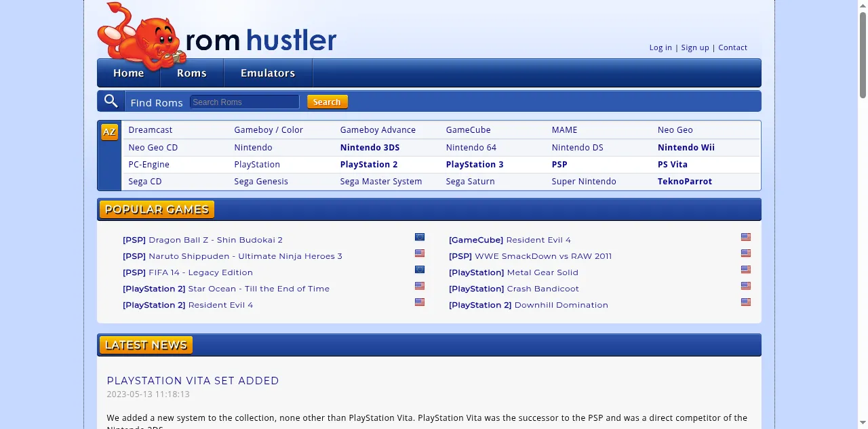This screenshot has width=868, height=429.
Task: Click into the Search Roms input field
Action: point(245,102)
